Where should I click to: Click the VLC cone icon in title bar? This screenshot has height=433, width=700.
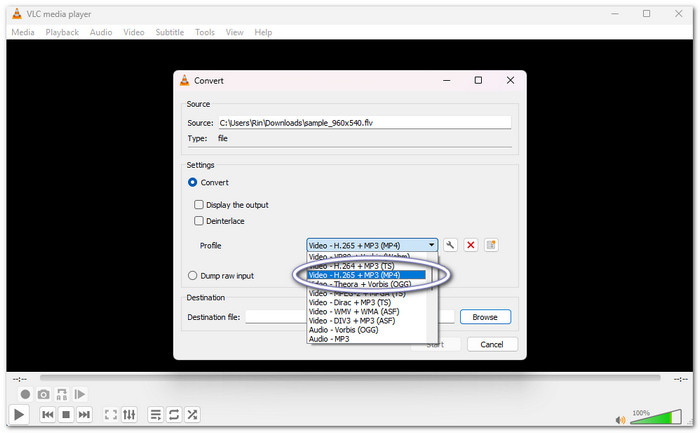(x=17, y=14)
